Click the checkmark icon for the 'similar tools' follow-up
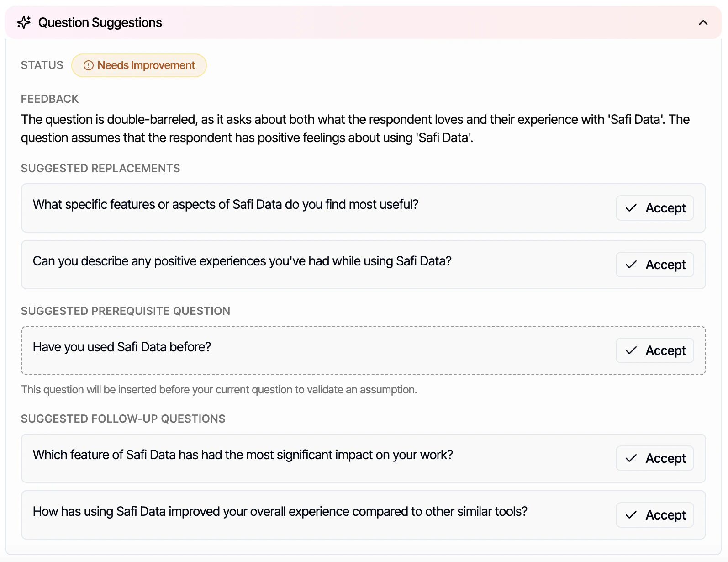 coord(631,515)
